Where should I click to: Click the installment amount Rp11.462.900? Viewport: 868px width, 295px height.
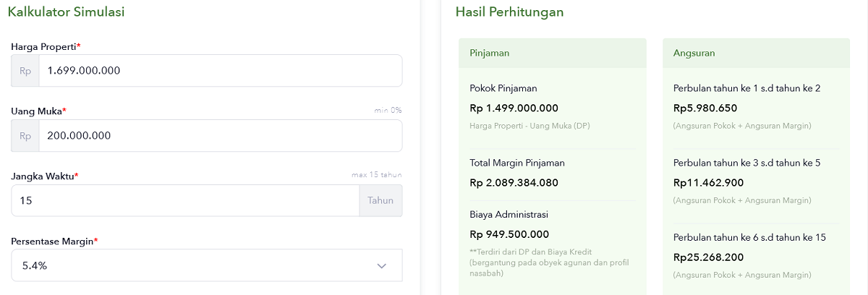tap(708, 183)
